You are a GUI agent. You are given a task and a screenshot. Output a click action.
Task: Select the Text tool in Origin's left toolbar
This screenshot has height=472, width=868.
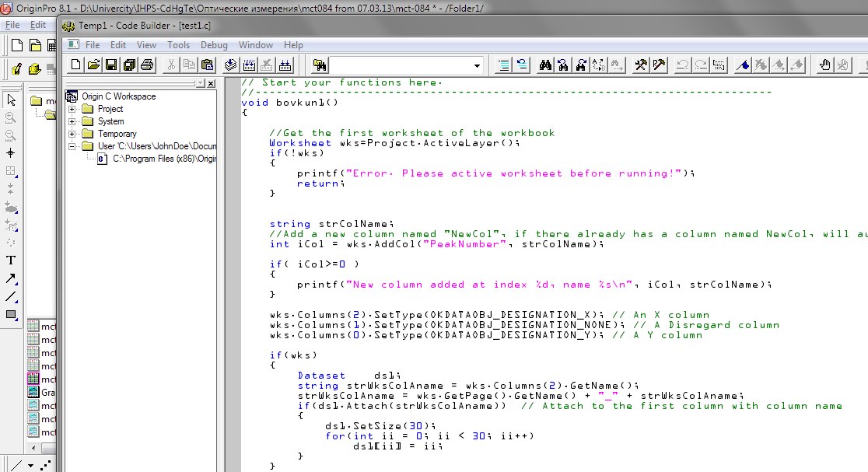(x=11, y=260)
